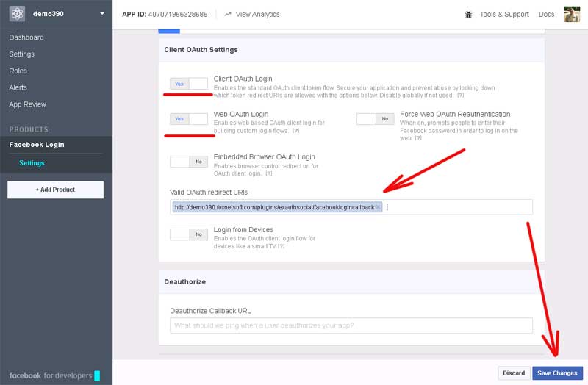Open the demo390 app switcher dropdown arrow

click(102, 14)
